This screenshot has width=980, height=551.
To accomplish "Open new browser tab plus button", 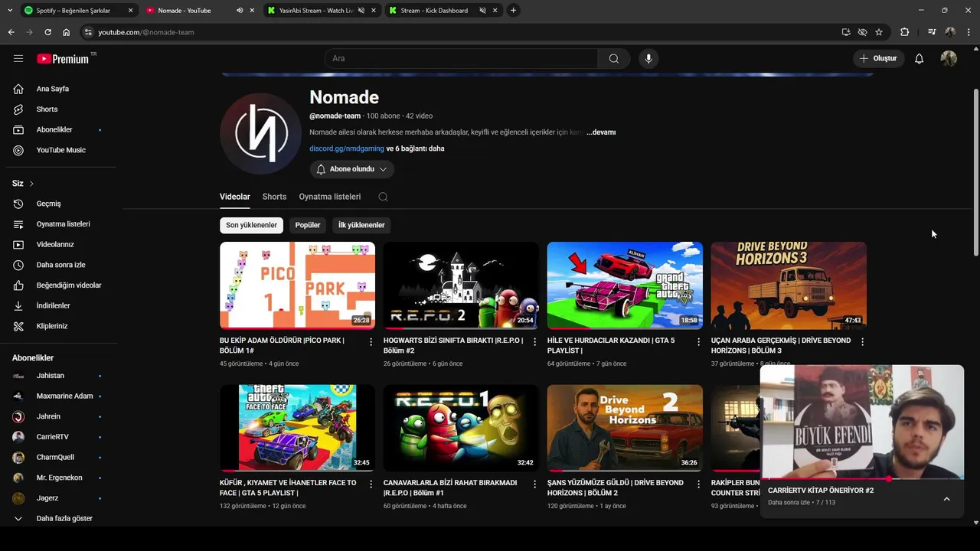I will 513,10.
